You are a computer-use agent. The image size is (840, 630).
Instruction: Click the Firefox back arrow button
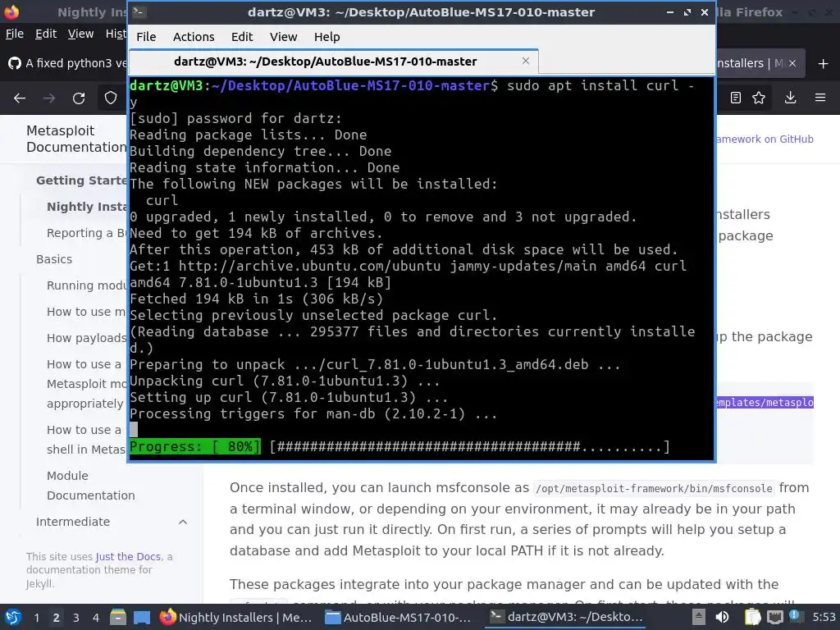20,98
